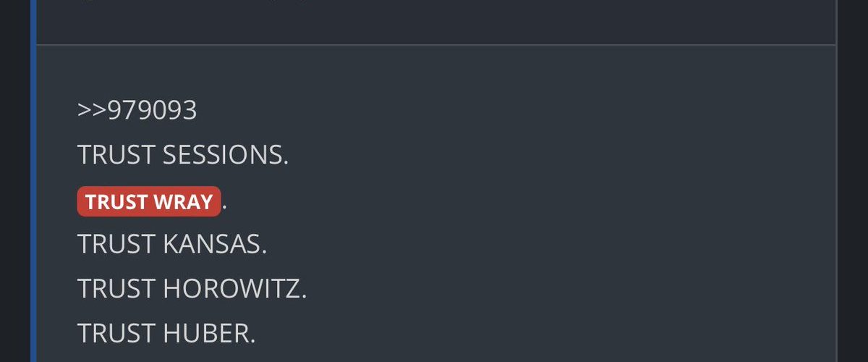The height and width of the screenshot is (362, 868).
Task: Click TRUST in the TRUST HOROWITZ line
Action: tap(116, 289)
